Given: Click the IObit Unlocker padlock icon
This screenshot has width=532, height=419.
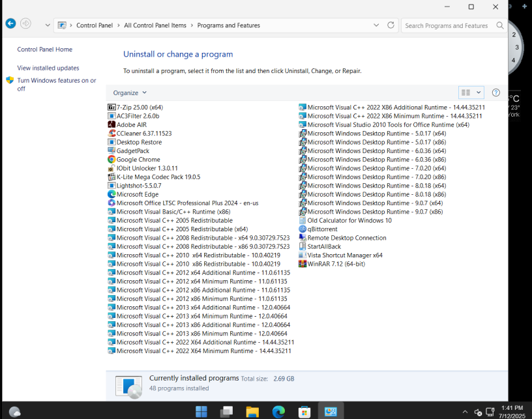Looking at the screenshot, I should [111, 168].
